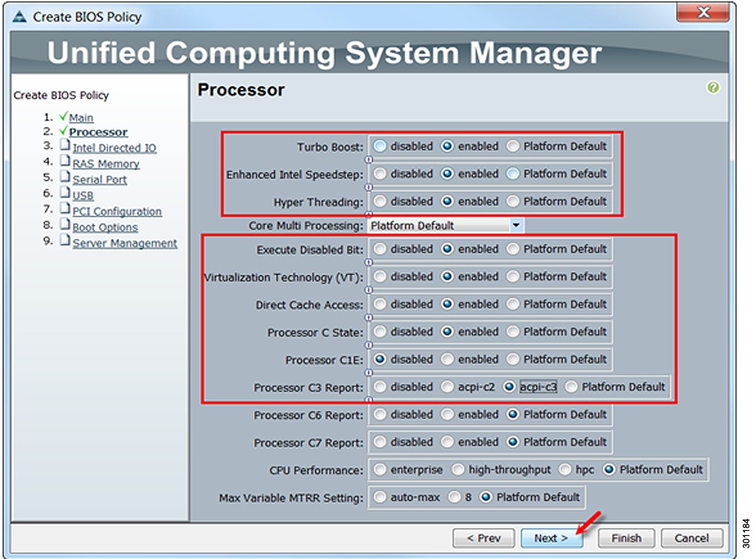Set Processor C3 Report to acpi-c2

[x=447, y=386]
